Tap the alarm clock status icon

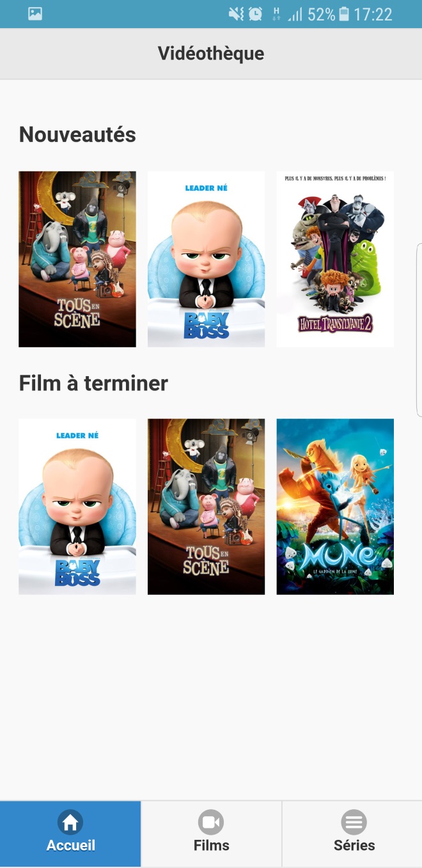[x=255, y=13]
